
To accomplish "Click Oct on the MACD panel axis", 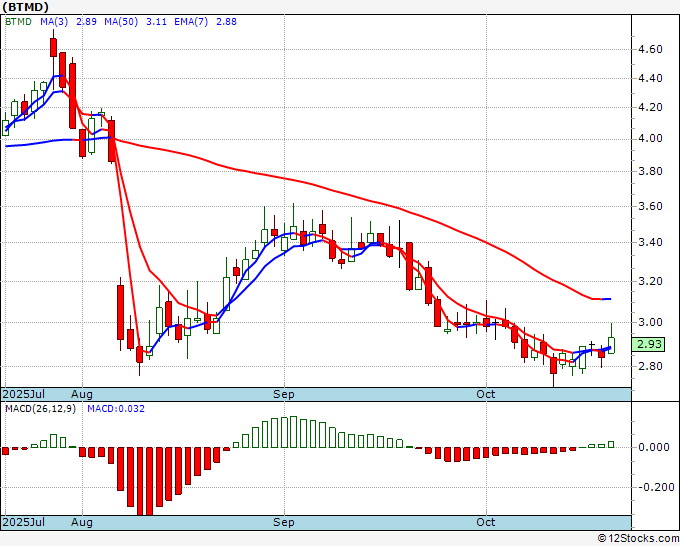I will coord(486,522).
